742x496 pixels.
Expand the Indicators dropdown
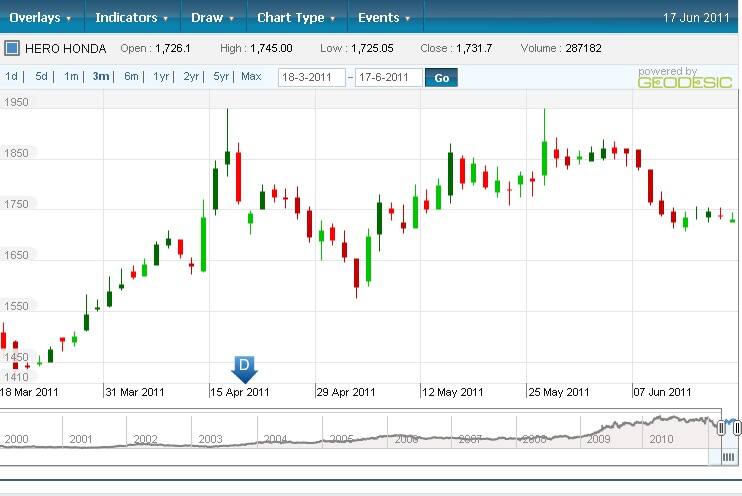click(132, 17)
